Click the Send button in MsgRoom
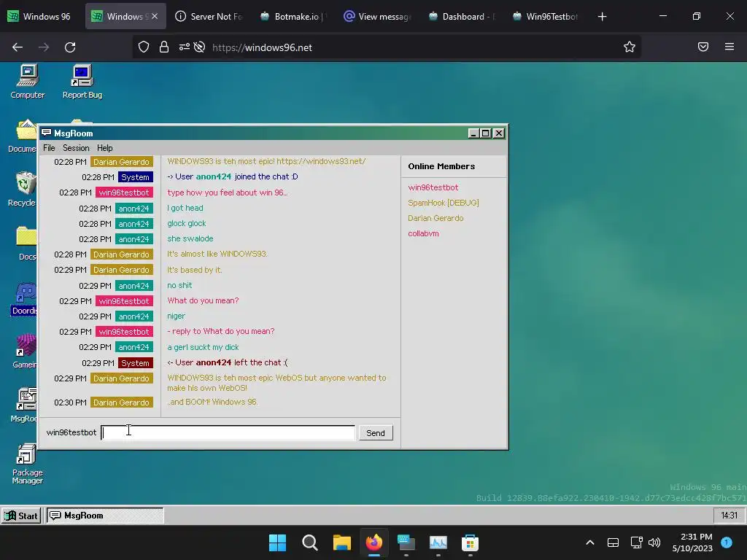The height and width of the screenshot is (560, 747). point(376,433)
